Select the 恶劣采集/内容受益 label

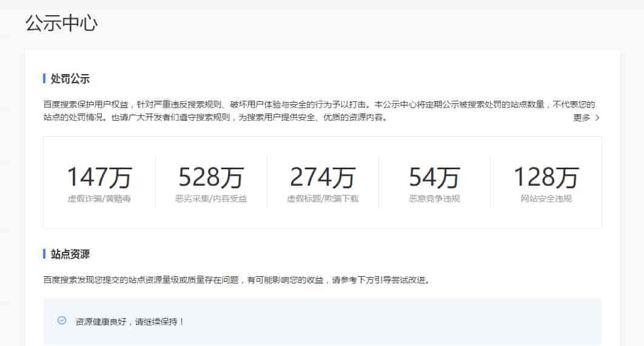[210, 198]
